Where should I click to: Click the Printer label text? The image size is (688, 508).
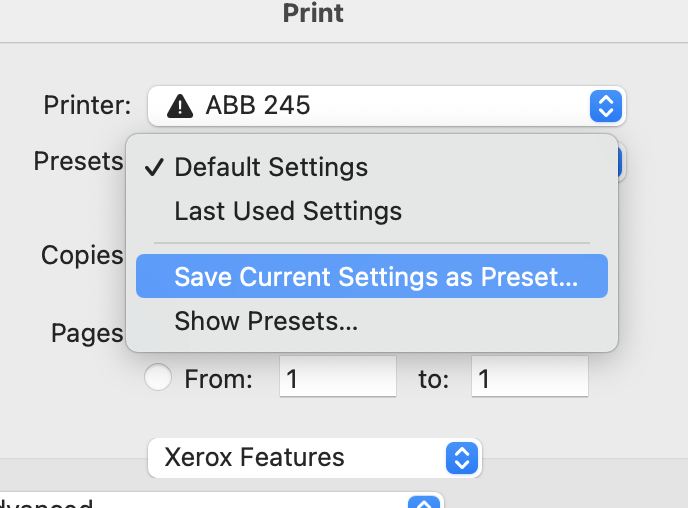tap(87, 104)
